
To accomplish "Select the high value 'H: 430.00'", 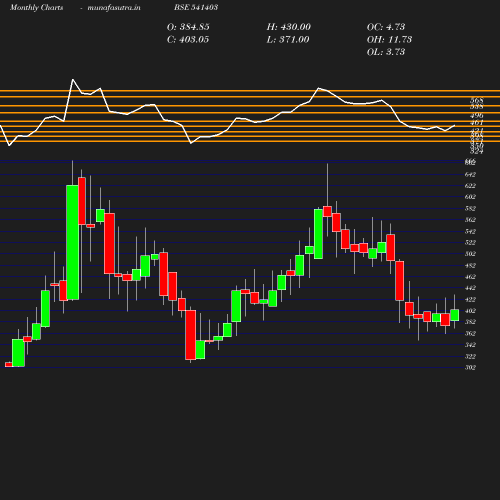I will [x=289, y=27].
